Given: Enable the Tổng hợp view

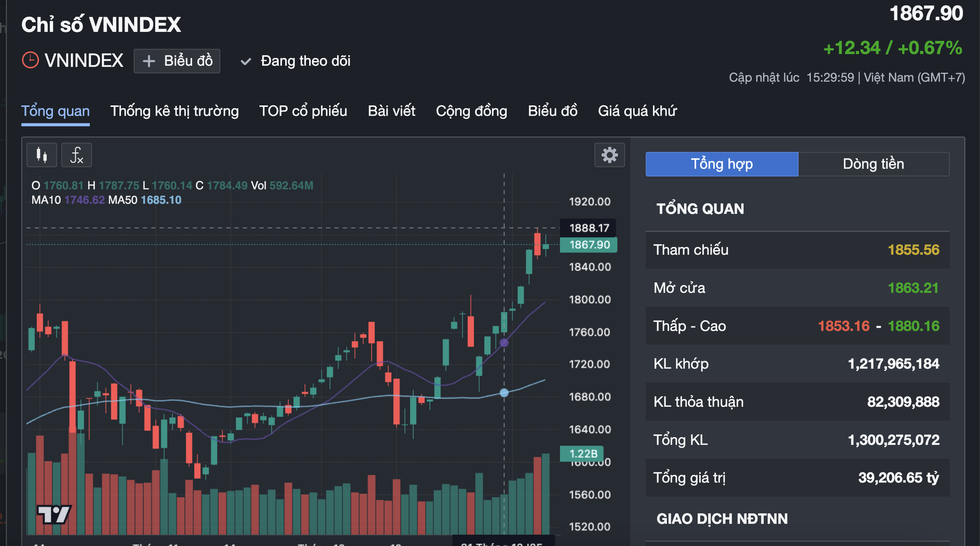Looking at the screenshot, I should [x=721, y=164].
